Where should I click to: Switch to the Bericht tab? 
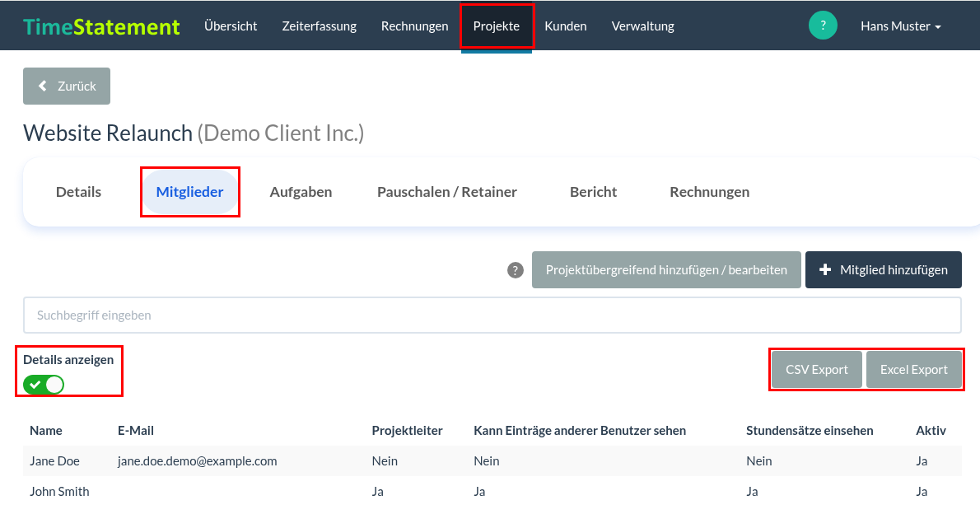(x=593, y=192)
